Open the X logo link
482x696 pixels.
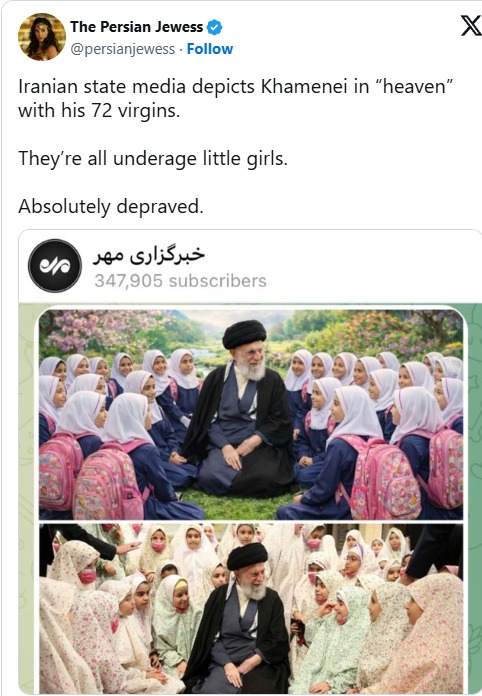pyautogui.click(x=470, y=27)
